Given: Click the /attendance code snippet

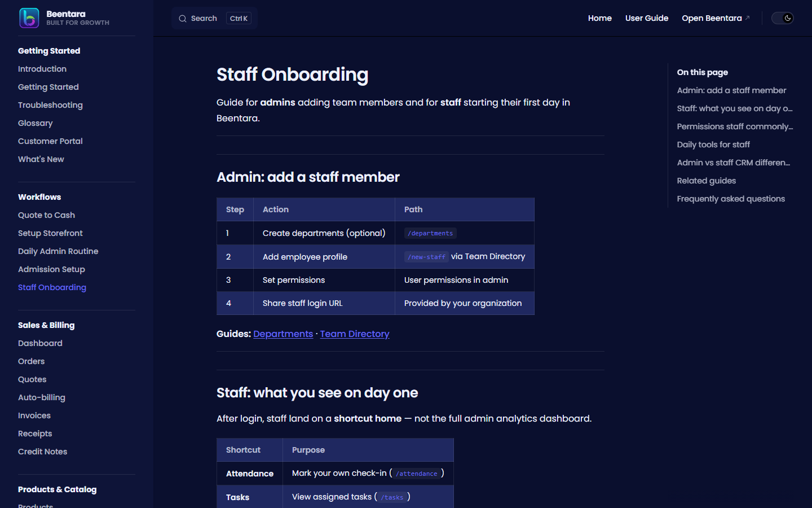Looking at the screenshot, I should [416, 474].
